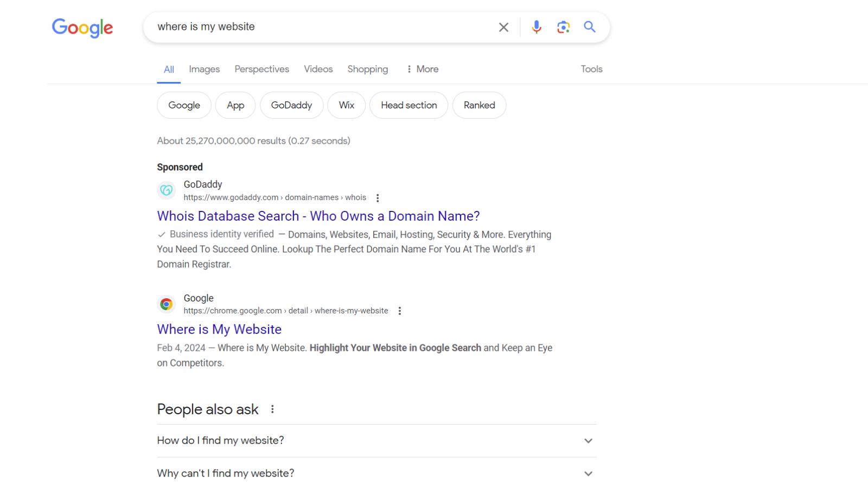This screenshot has width=868, height=488.
Task: Open the More search categories dropdown
Action: (423, 69)
